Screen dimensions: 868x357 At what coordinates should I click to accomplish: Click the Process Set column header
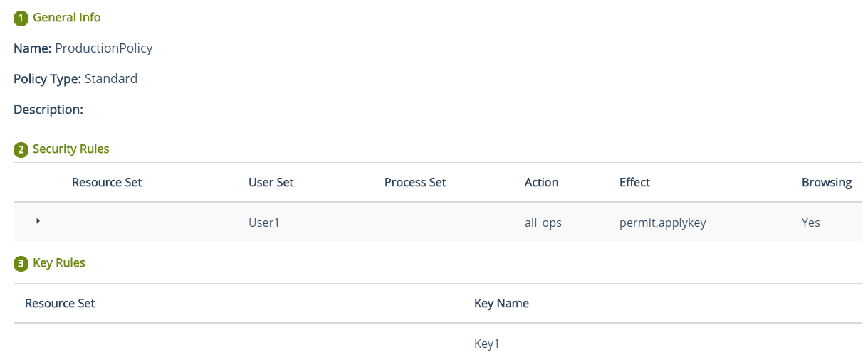[x=415, y=182]
